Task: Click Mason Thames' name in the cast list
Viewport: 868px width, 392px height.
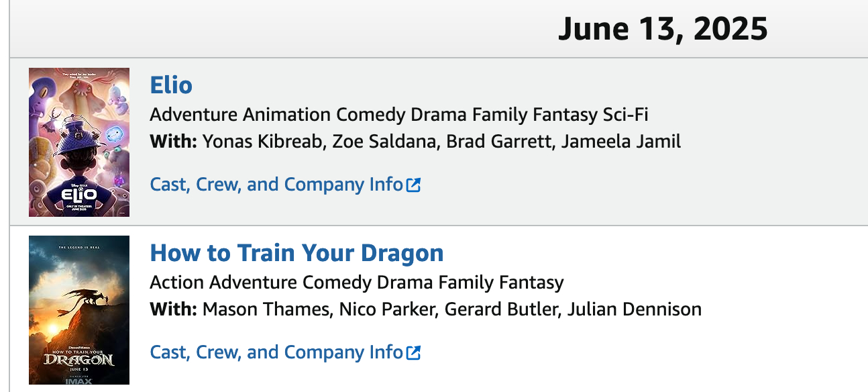Action: 266,309
